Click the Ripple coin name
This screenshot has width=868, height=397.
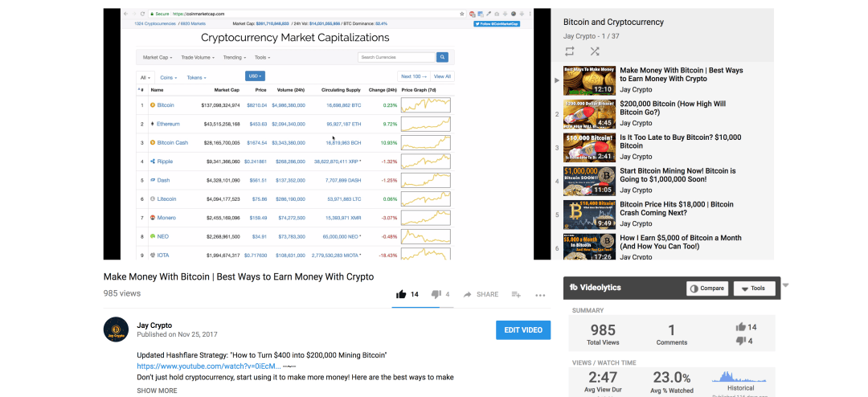tap(165, 161)
